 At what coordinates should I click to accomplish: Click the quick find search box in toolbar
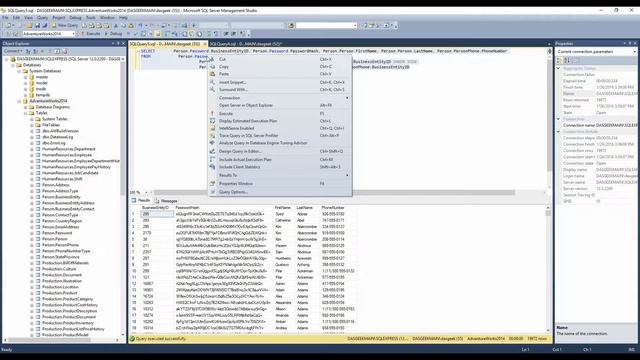(x=326, y=25)
